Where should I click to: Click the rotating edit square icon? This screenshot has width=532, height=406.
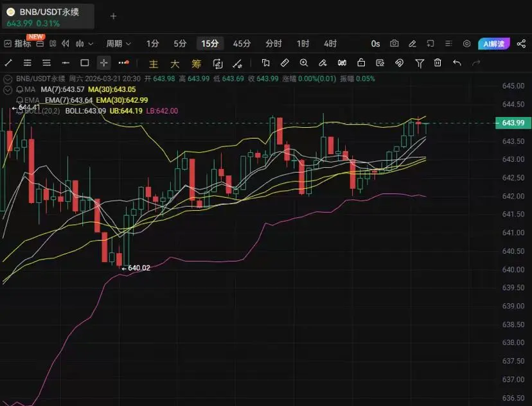pos(217,64)
